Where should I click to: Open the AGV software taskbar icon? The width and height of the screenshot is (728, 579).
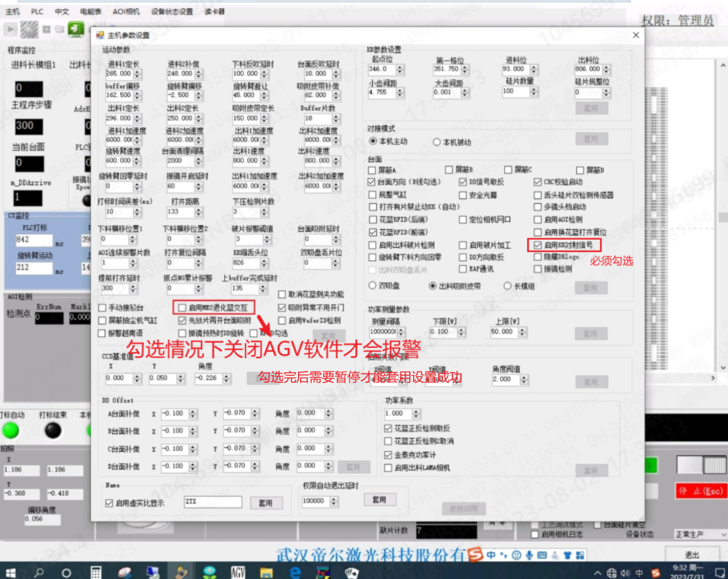tap(238, 573)
